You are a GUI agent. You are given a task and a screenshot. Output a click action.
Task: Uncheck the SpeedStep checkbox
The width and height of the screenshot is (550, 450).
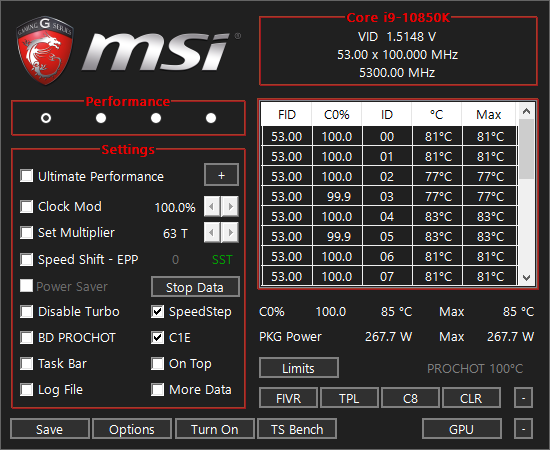(x=157, y=311)
